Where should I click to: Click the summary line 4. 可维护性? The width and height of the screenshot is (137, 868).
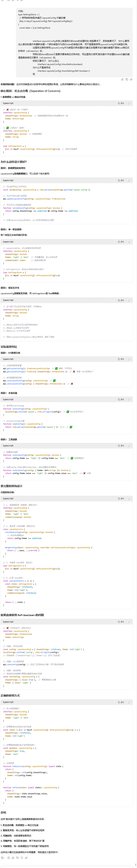(23, 841)
